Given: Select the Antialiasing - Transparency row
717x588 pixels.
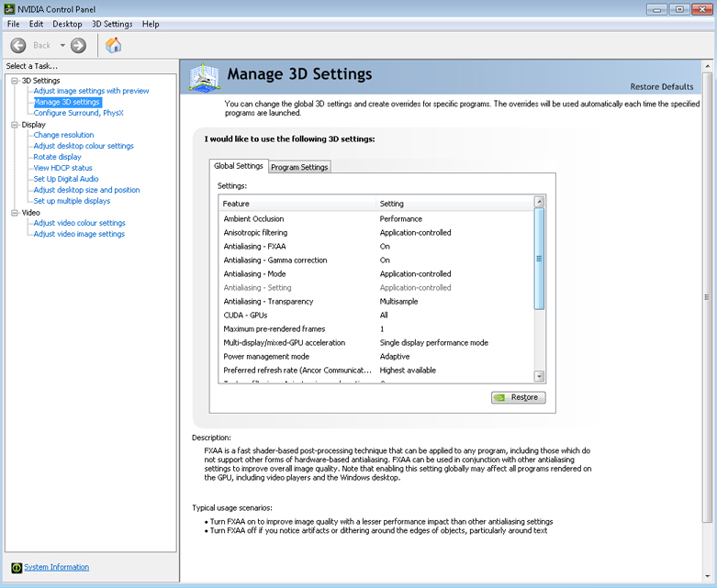Looking at the screenshot, I should coord(375,302).
